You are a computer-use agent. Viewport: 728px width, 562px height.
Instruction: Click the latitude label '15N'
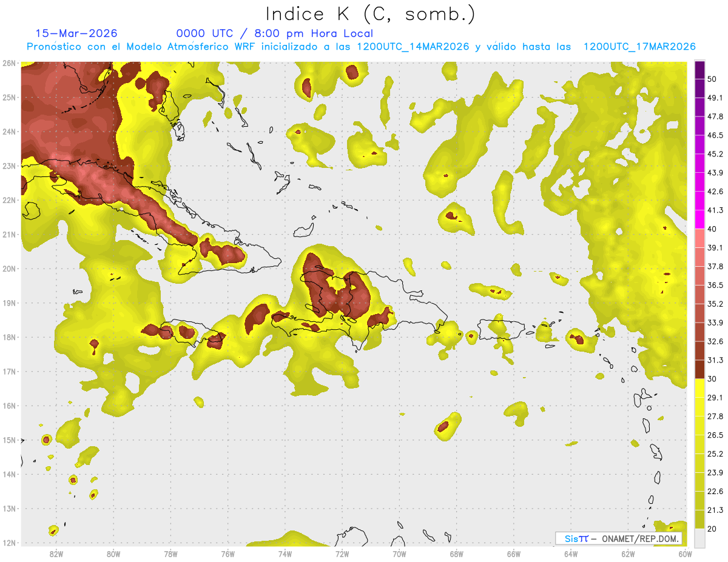[8, 440]
